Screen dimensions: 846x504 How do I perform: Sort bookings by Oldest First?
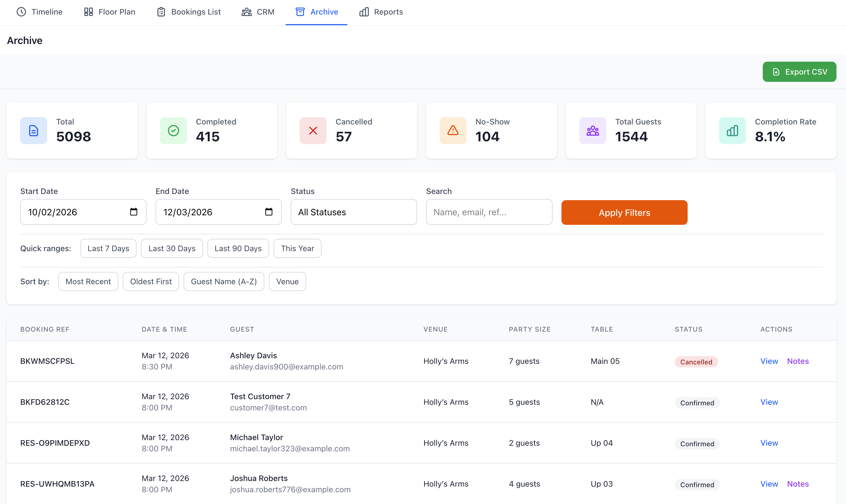(151, 281)
